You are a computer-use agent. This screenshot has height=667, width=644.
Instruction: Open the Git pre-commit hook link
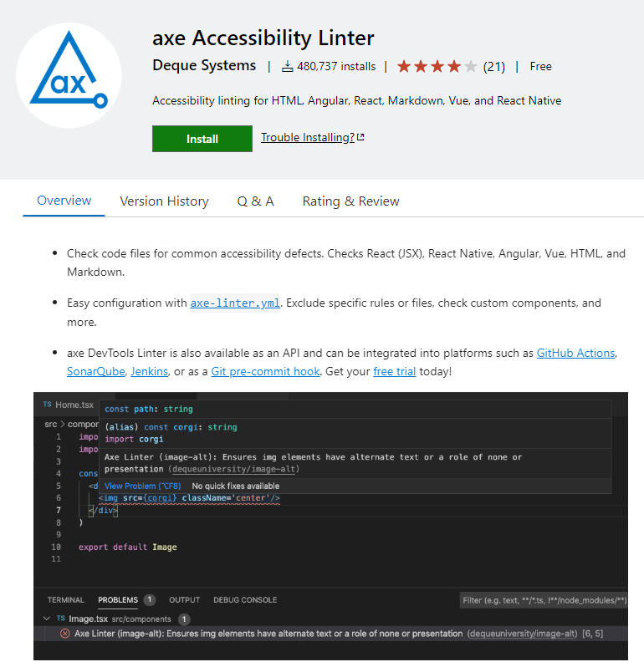264,371
